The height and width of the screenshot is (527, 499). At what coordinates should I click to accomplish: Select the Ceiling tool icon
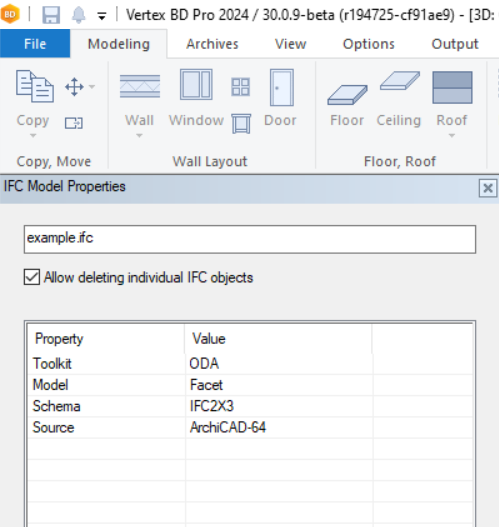pyautogui.click(x=400, y=81)
